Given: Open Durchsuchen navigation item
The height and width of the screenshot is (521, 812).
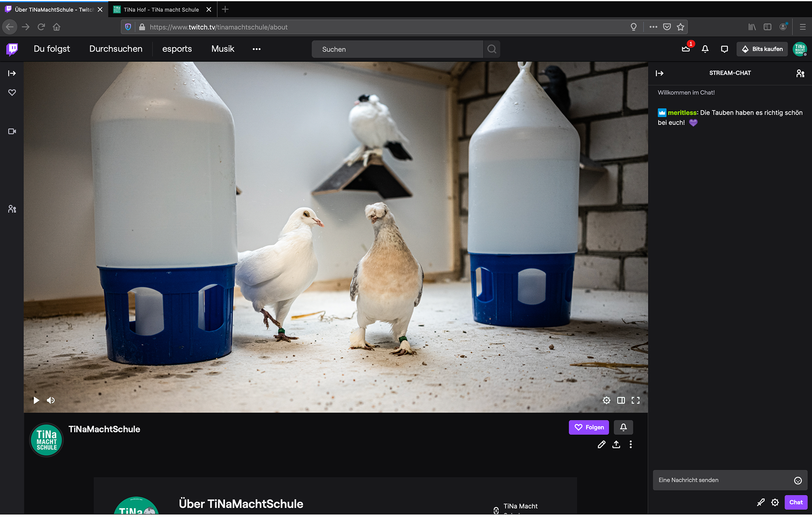Looking at the screenshot, I should click(x=115, y=49).
